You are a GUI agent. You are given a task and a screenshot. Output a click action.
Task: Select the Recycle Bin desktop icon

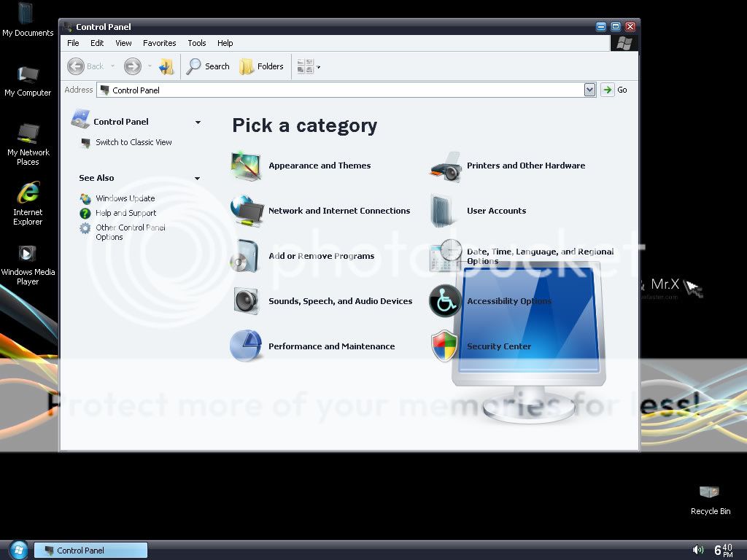(710, 500)
